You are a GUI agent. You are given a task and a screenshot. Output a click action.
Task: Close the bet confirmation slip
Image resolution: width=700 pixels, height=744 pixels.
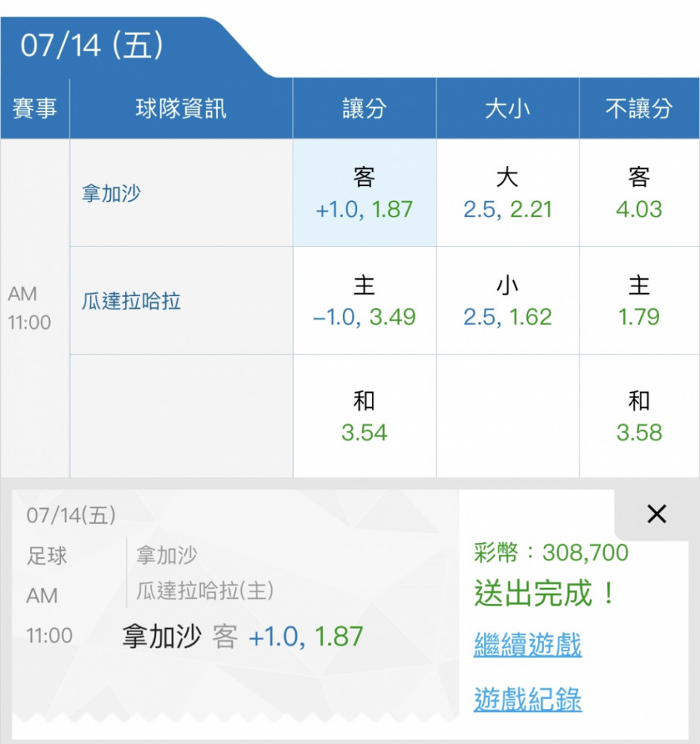[656, 514]
